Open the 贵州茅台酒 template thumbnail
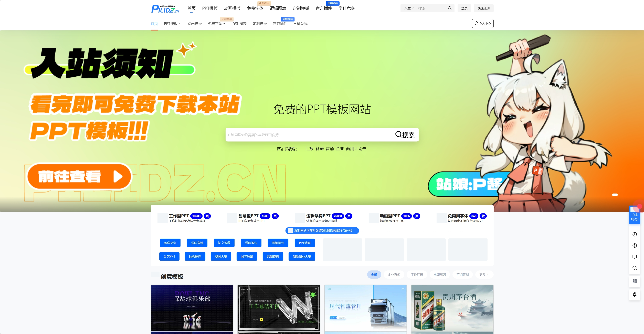Screen dimensions: 644x334 click(452, 309)
